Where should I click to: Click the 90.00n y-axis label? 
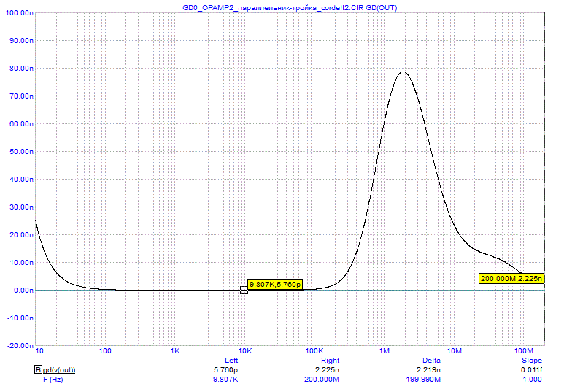(21, 41)
